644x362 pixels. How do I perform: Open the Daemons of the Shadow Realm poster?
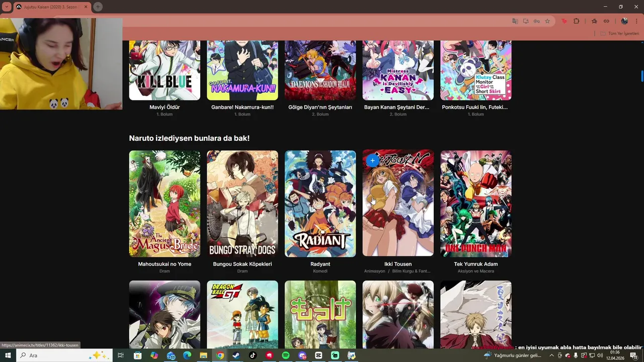coord(320,70)
